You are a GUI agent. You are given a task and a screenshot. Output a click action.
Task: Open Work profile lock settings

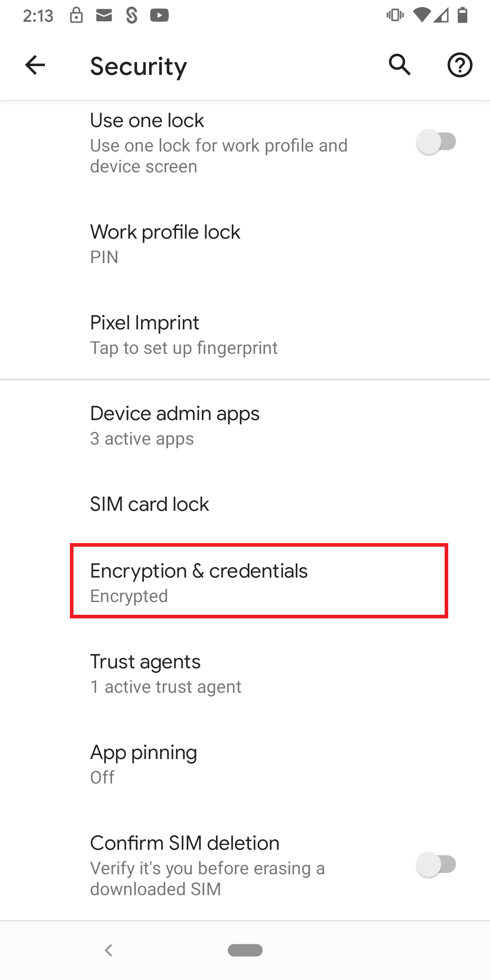click(x=245, y=244)
